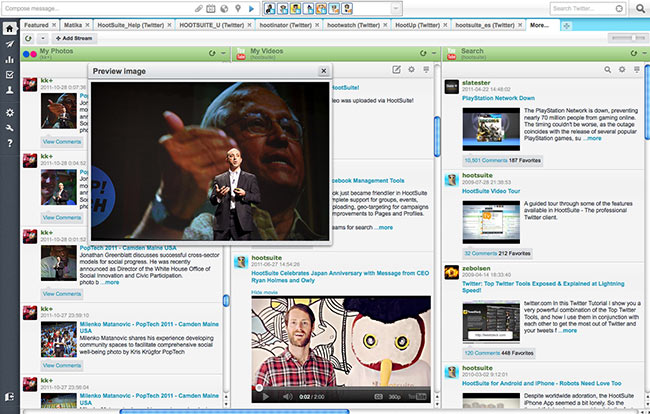This screenshot has height=414, width=650.
Task: Expand the profile picker dropdown arrow
Action: tap(396, 8)
